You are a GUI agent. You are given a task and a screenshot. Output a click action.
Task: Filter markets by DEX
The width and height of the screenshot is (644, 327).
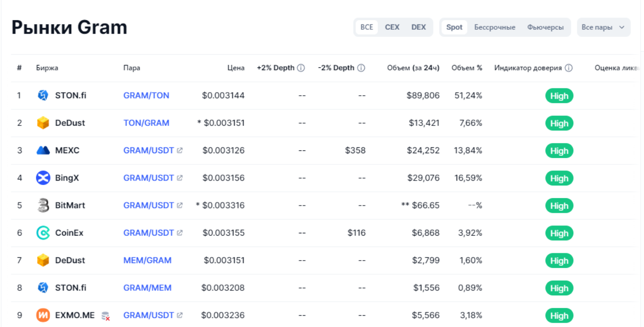click(x=418, y=27)
